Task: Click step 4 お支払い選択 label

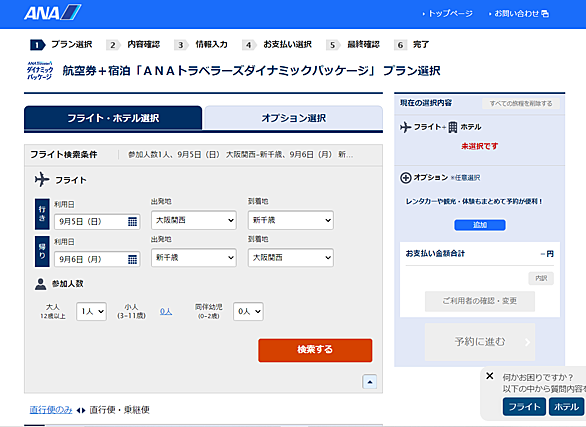Action: click(x=287, y=44)
